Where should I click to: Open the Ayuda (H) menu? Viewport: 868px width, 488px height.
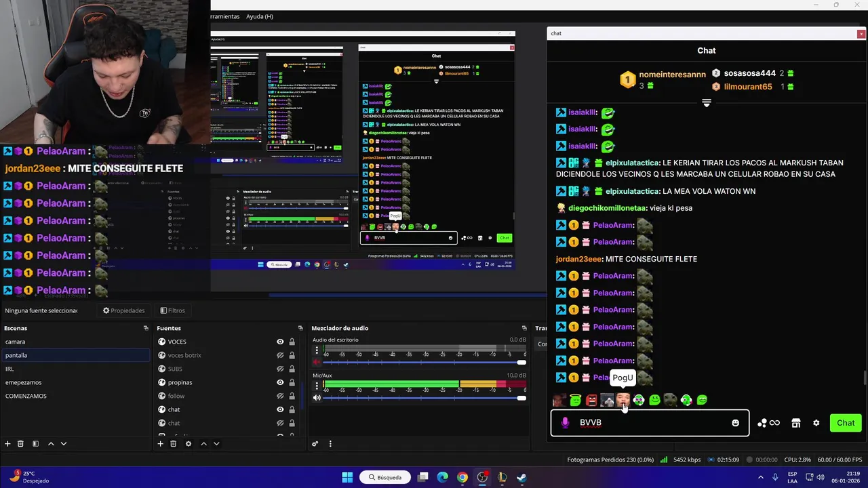pos(260,16)
